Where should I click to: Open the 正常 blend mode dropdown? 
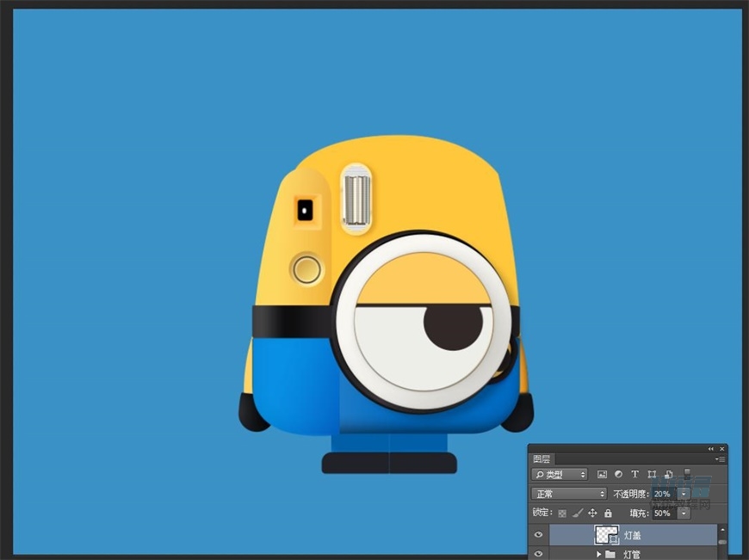569,494
